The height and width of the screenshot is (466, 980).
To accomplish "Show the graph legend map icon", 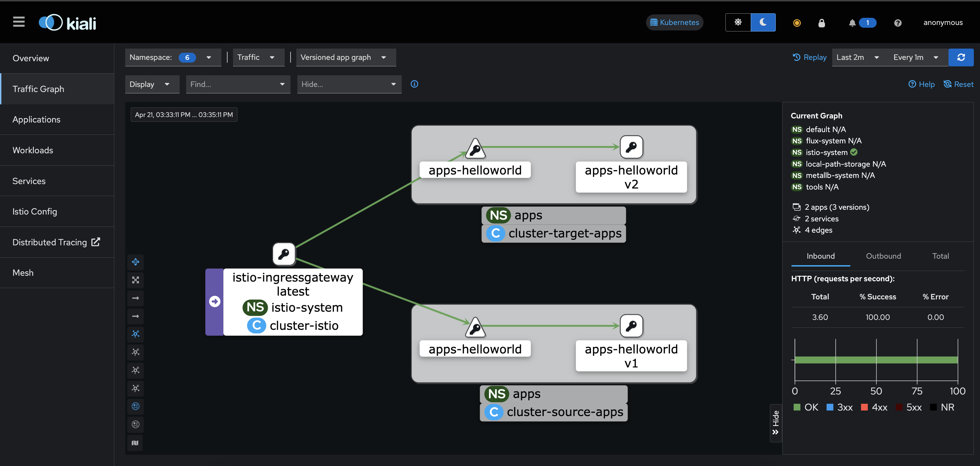I will 136,443.
